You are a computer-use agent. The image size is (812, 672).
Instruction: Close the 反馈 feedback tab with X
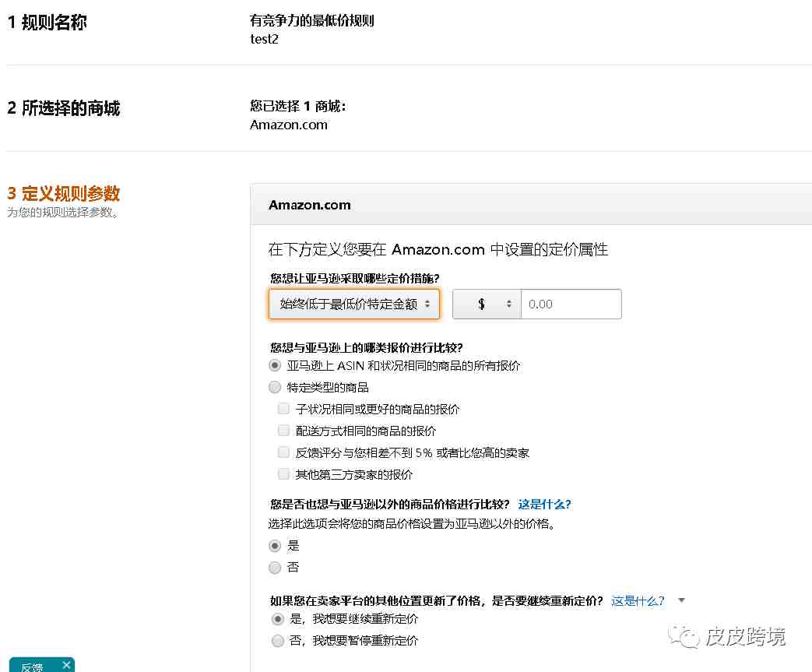point(66,665)
